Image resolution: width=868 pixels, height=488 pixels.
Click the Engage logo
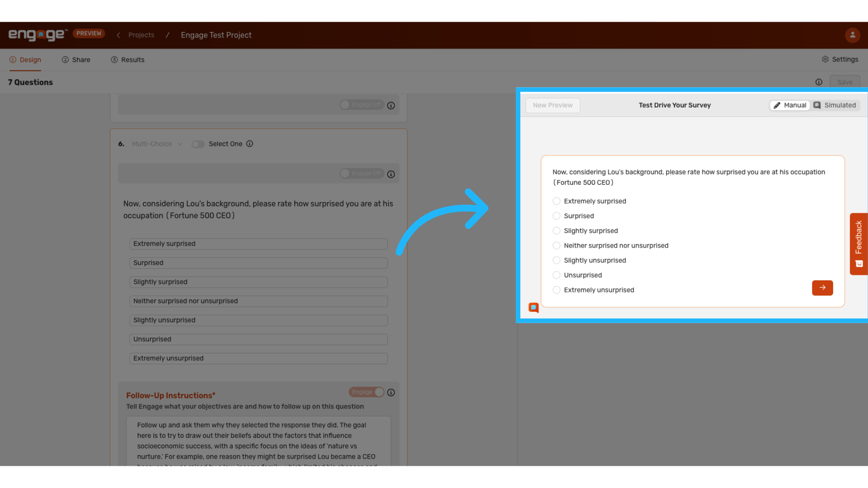click(x=38, y=35)
